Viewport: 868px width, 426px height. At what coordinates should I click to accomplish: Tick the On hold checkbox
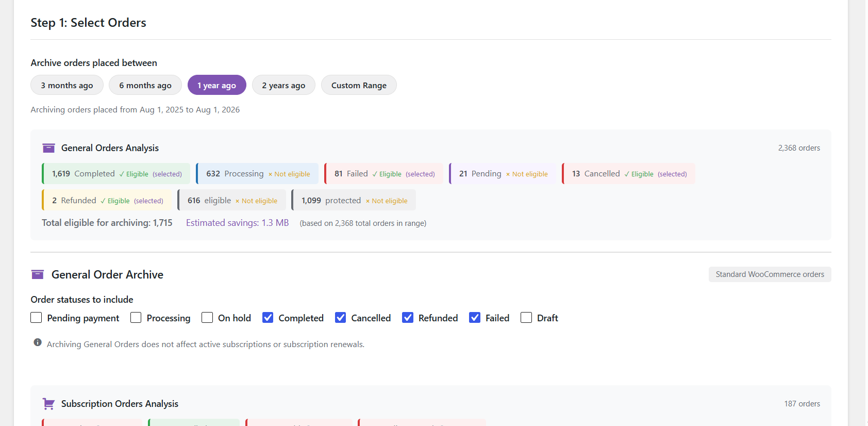[207, 318]
